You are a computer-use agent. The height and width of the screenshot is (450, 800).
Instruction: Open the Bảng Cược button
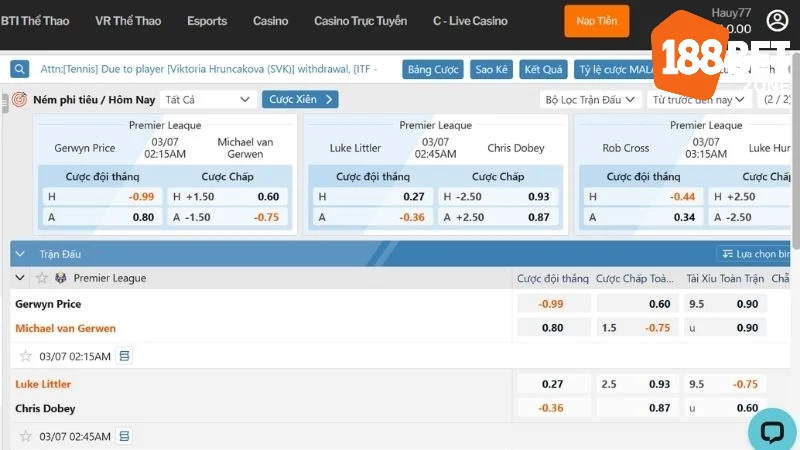[433, 69]
